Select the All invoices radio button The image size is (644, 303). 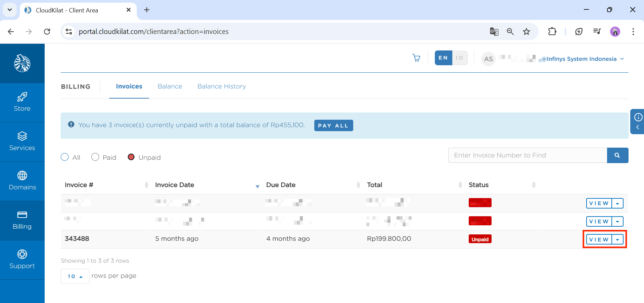65,157
